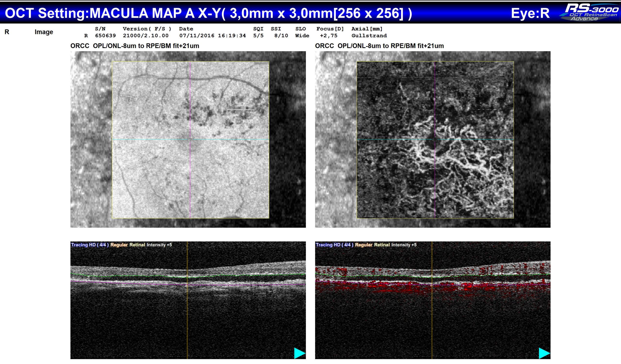
Task: Select the right angio-overlay B-scan image
Action: (433, 300)
